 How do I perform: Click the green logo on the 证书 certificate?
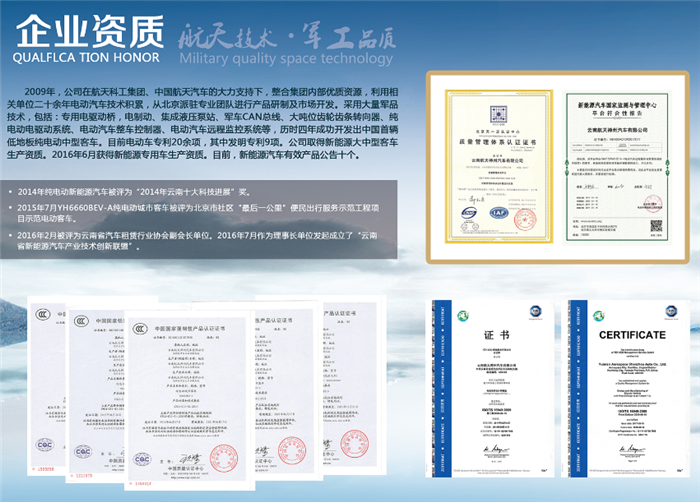(x=463, y=316)
